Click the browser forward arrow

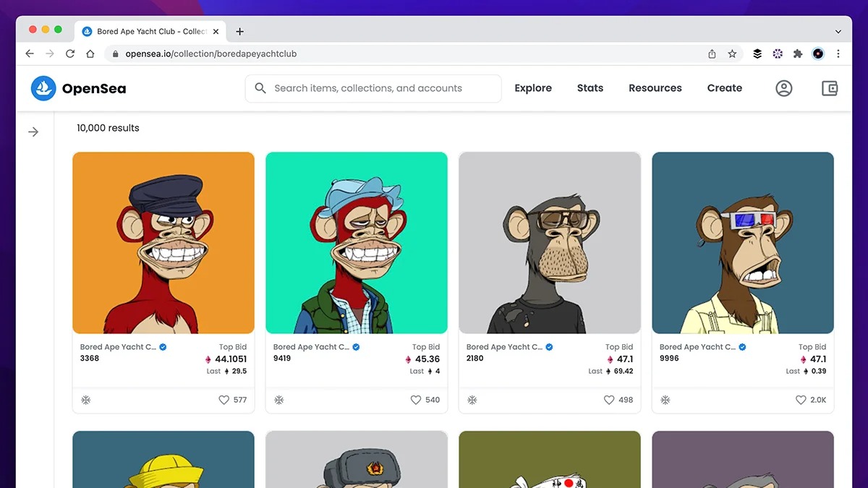click(50, 53)
